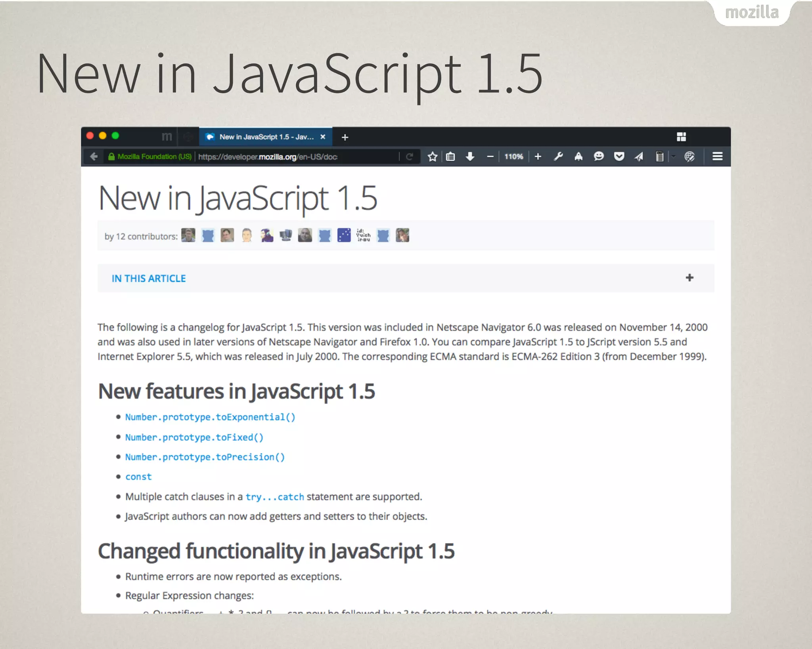The image size is (812, 649).
Task: Click the clipboard toolbar icon
Action: tap(659, 157)
